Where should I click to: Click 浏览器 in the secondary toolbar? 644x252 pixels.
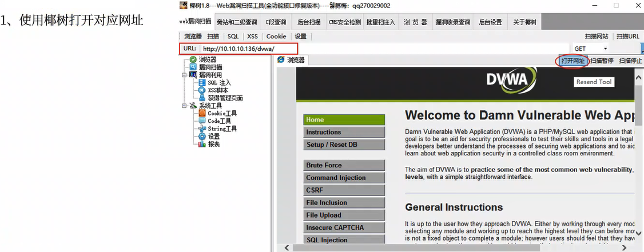(193, 36)
